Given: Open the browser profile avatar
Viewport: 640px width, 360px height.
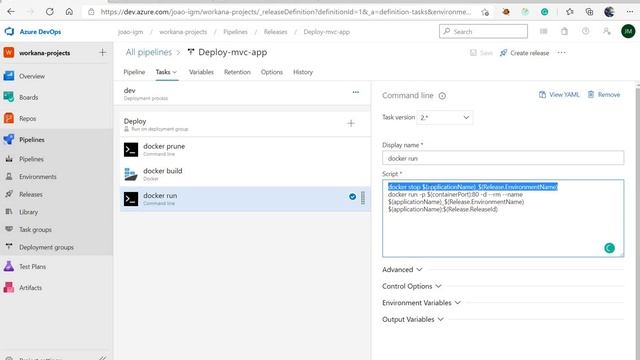Looking at the screenshot, I should tap(609, 12).
